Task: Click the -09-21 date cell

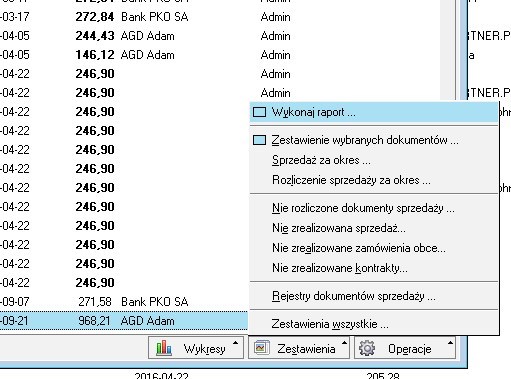Action: (x=15, y=321)
